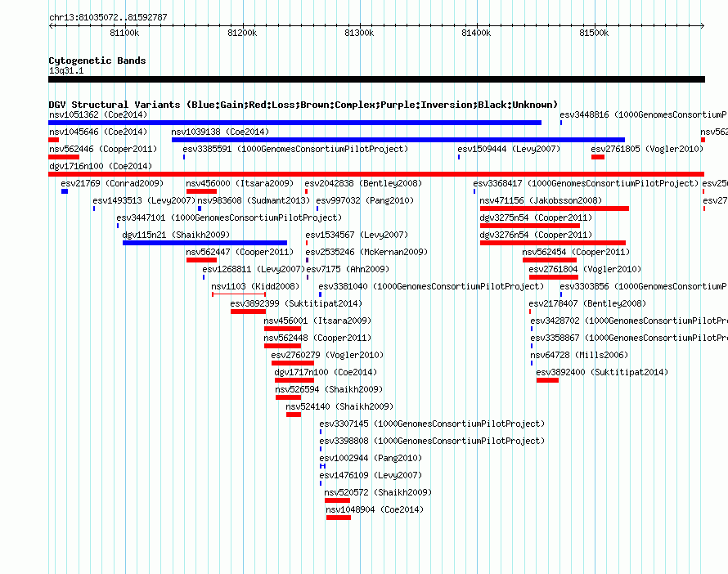Image resolution: width=728 pixels, height=574 pixels.
Task: Click nsv983608 (Sudmant2013) label
Action: coord(254,200)
